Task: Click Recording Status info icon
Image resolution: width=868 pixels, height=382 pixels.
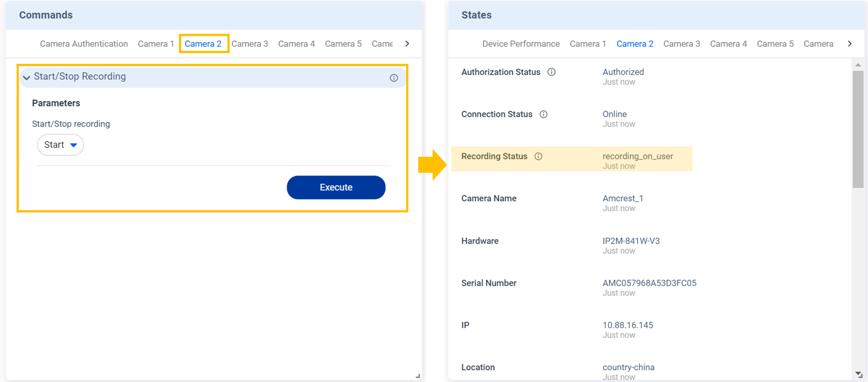Action: (x=538, y=156)
